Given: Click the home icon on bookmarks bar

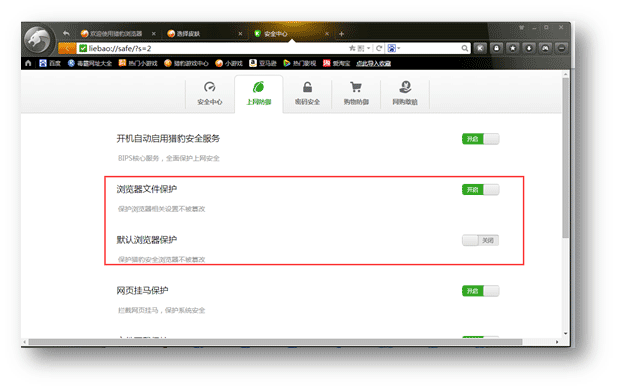Looking at the screenshot, I should pos(28,63).
